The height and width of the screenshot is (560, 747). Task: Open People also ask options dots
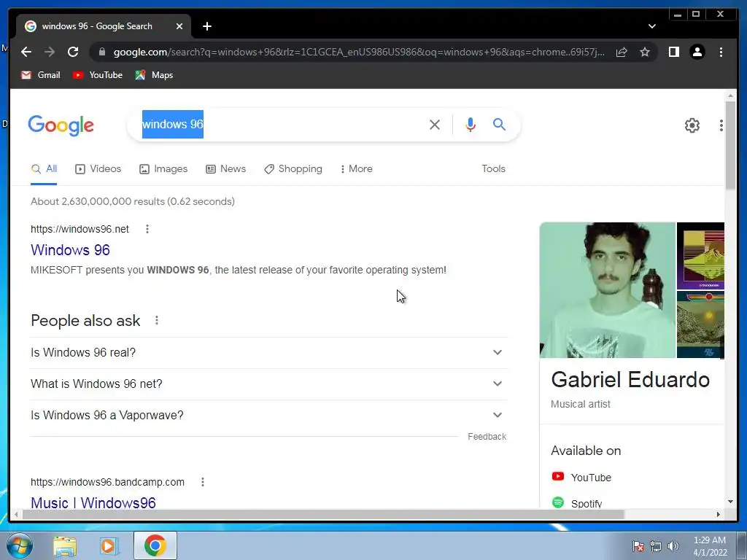click(x=157, y=321)
